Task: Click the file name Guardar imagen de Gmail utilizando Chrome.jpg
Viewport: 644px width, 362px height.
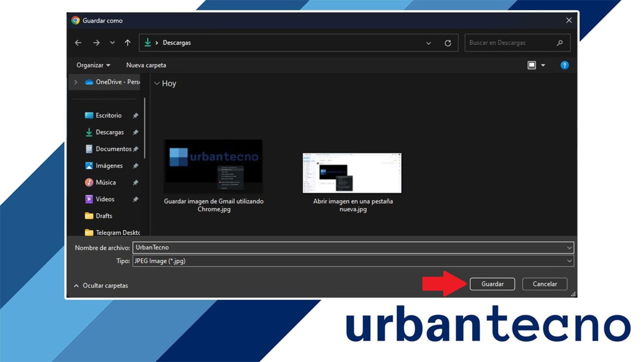Action: click(x=214, y=205)
